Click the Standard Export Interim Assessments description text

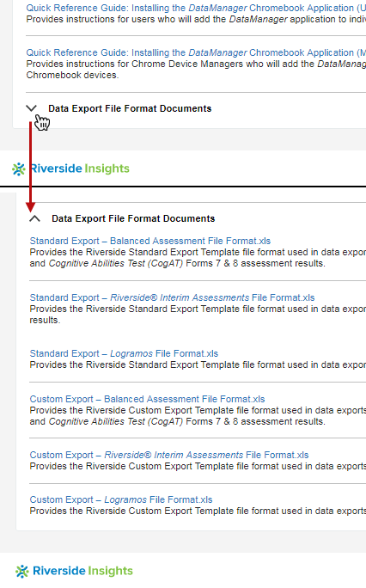(198, 315)
